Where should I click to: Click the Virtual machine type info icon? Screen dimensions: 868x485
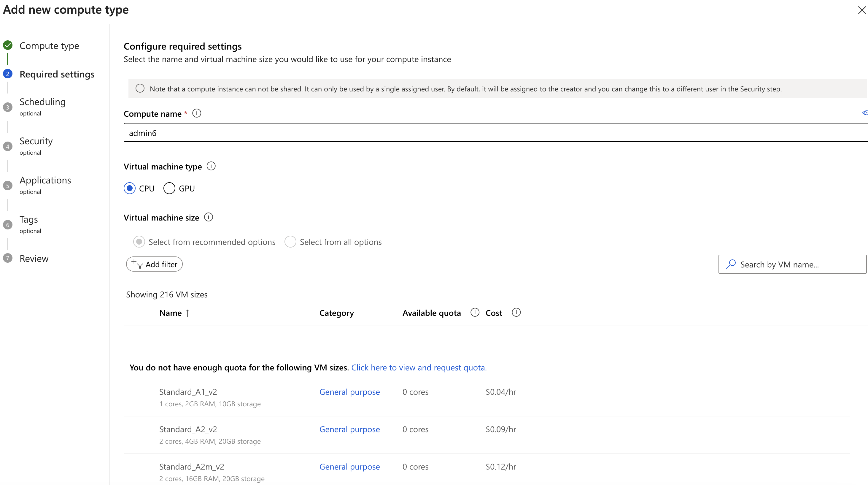(x=211, y=166)
